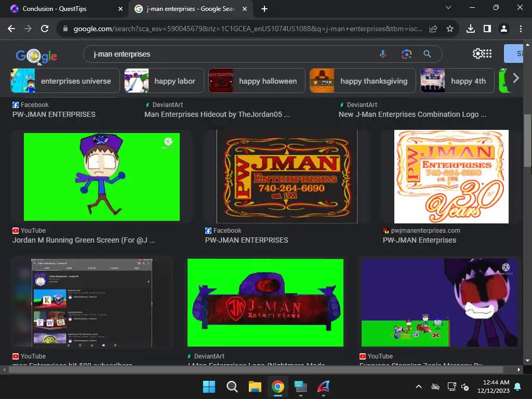532x399 pixels.
Task: Open 'PW-JMAN Enterprises' pwjmanenterprises.com link
Action: [420, 240]
